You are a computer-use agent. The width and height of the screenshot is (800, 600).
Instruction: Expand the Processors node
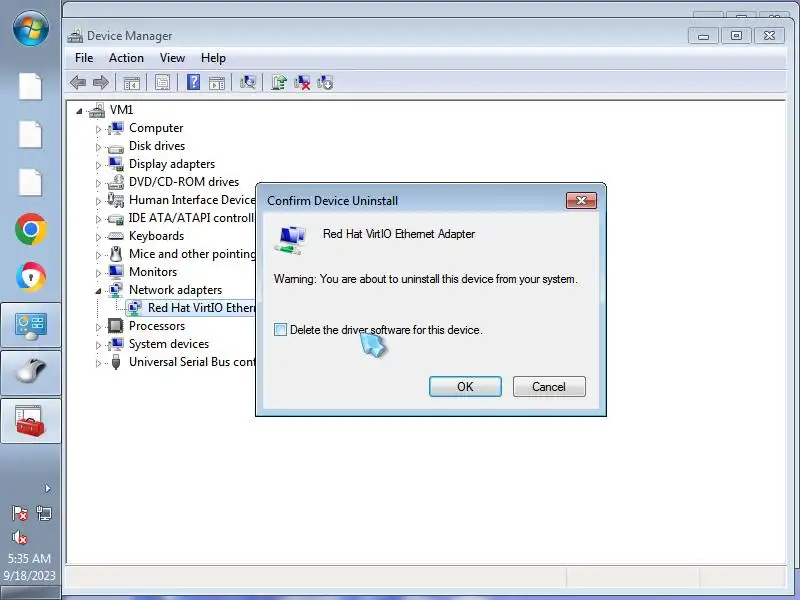pos(98,327)
